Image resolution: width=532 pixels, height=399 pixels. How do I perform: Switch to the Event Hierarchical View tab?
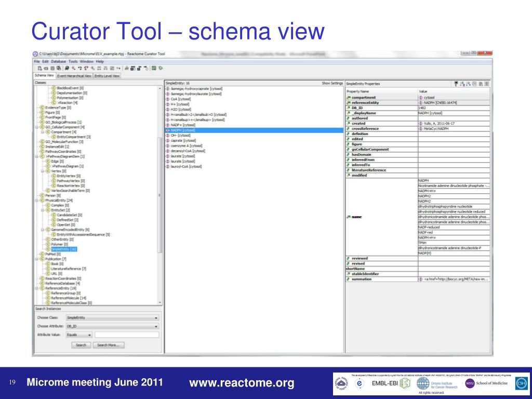[74, 76]
